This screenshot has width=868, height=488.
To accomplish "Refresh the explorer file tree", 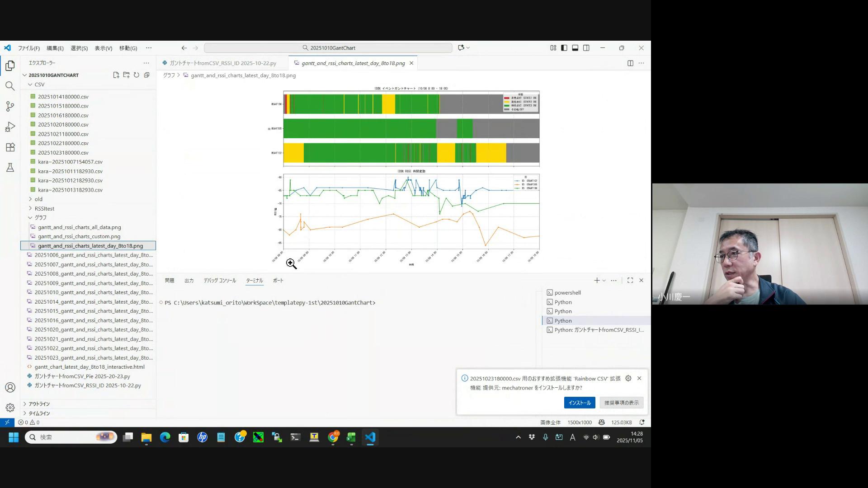I will (x=137, y=75).
